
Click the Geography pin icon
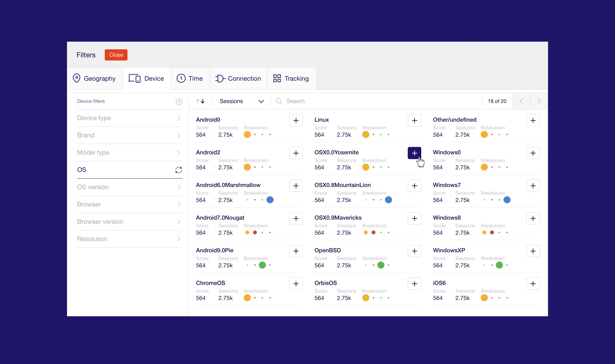(x=76, y=78)
